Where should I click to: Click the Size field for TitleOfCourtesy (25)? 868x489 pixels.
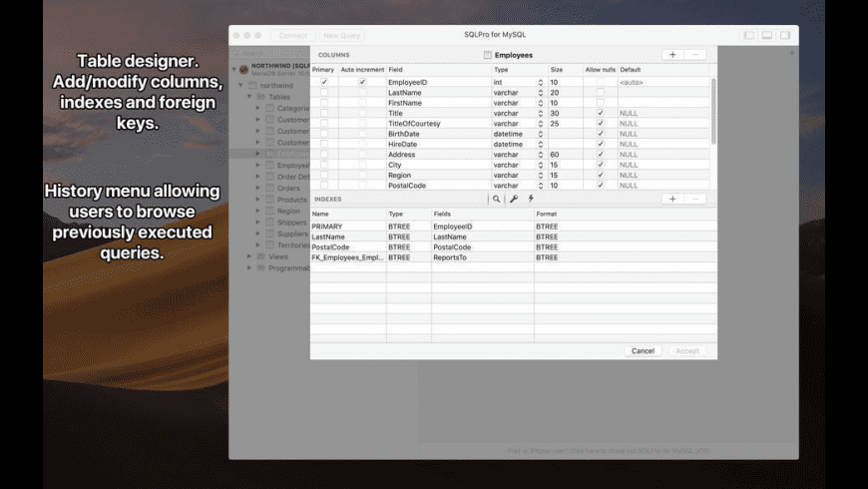click(x=566, y=124)
